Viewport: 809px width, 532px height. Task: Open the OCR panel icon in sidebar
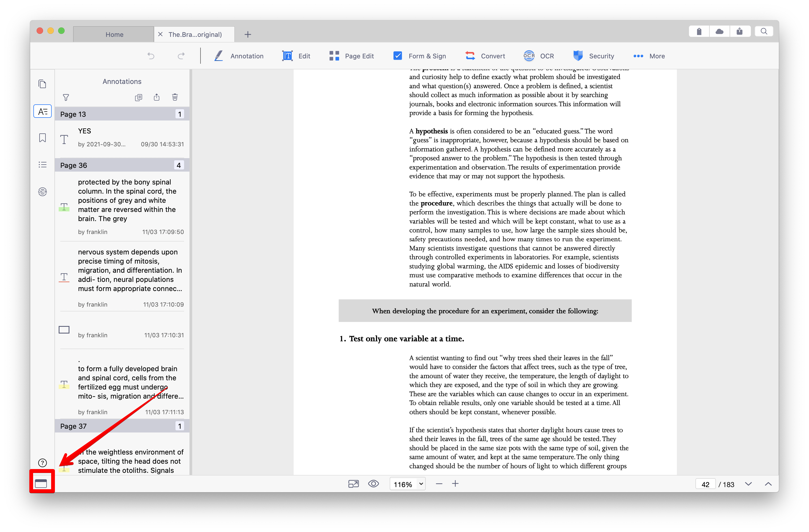42,191
